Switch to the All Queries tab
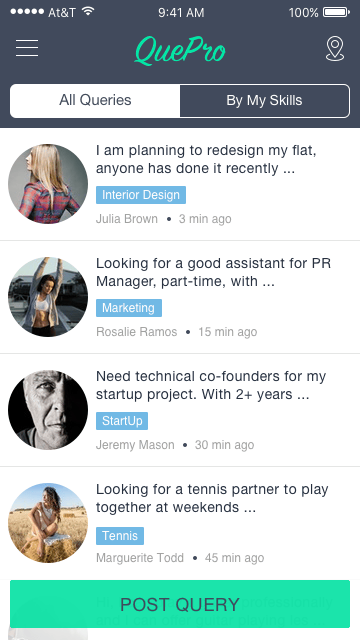This screenshot has height=640, width=360. 95,101
